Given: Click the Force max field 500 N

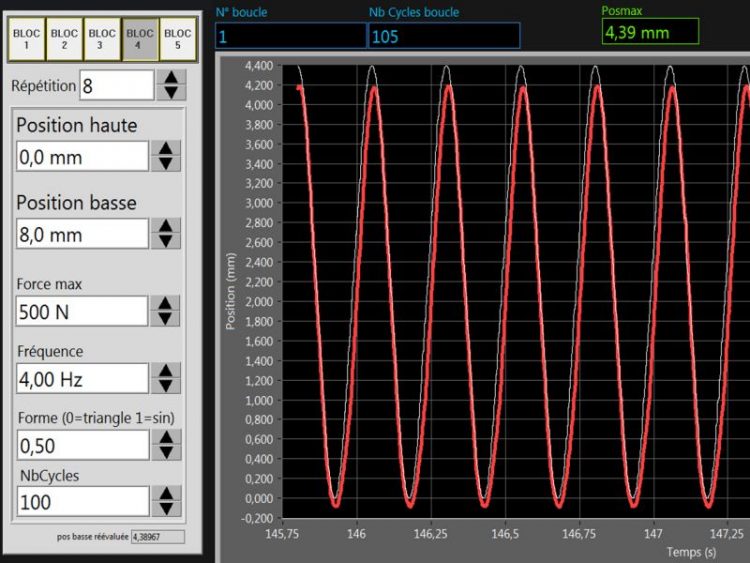Looking at the screenshot, I should (82, 311).
